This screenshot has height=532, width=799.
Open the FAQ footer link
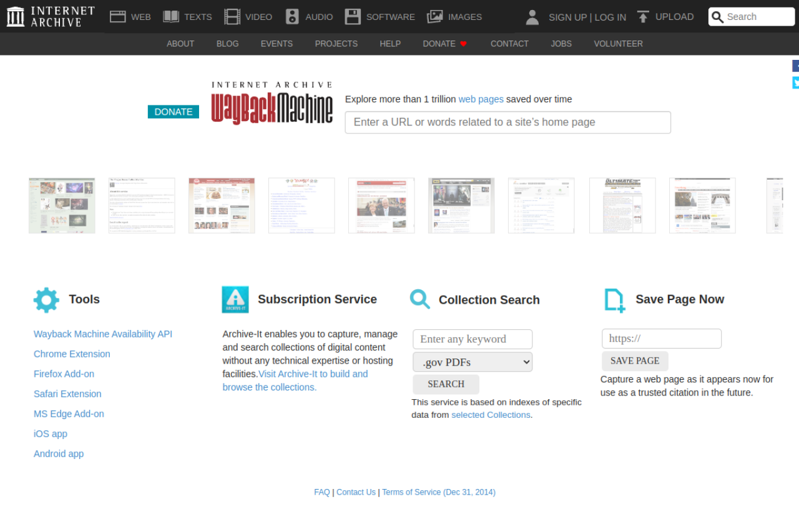coord(322,492)
